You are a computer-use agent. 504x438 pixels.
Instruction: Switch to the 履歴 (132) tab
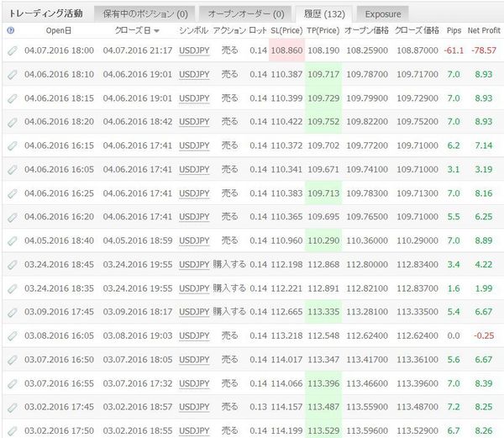pyautogui.click(x=324, y=14)
